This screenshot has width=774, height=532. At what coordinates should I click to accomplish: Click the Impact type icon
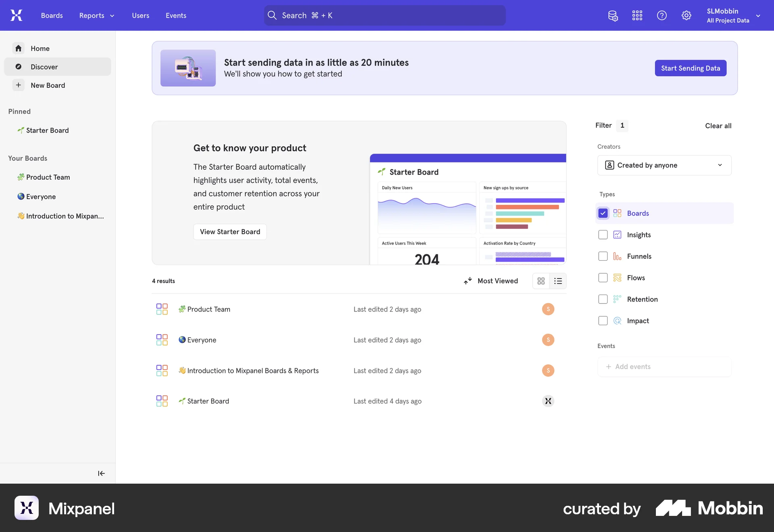click(x=617, y=321)
